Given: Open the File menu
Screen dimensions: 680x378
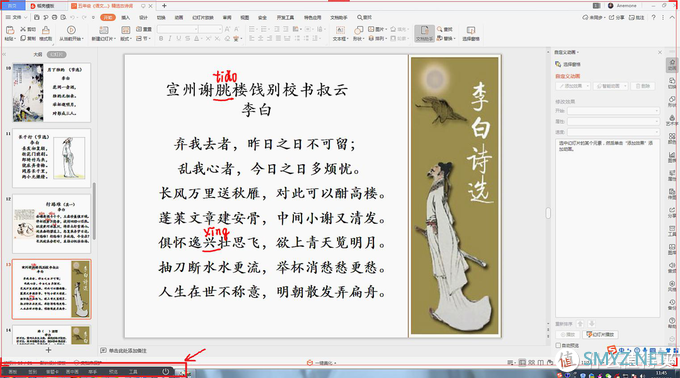Looking at the screenshot, I should 16,17.
